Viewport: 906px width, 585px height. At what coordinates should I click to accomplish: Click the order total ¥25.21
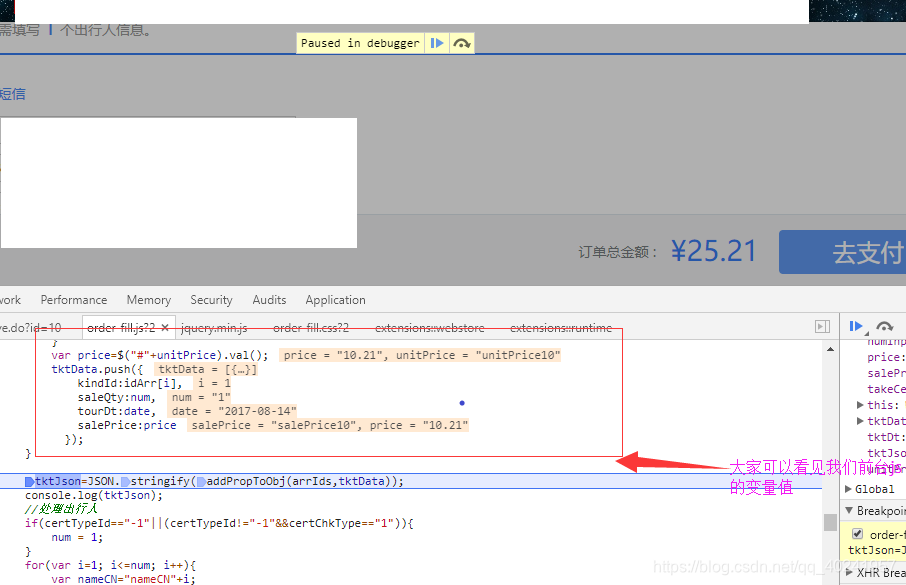click(x=714, y=251)
